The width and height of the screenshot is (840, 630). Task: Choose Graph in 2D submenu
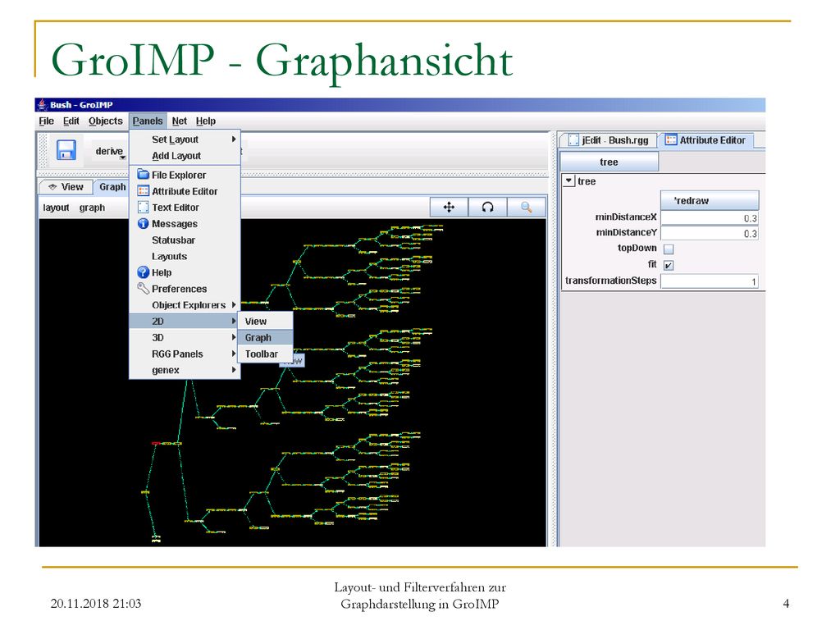[265, 337]
